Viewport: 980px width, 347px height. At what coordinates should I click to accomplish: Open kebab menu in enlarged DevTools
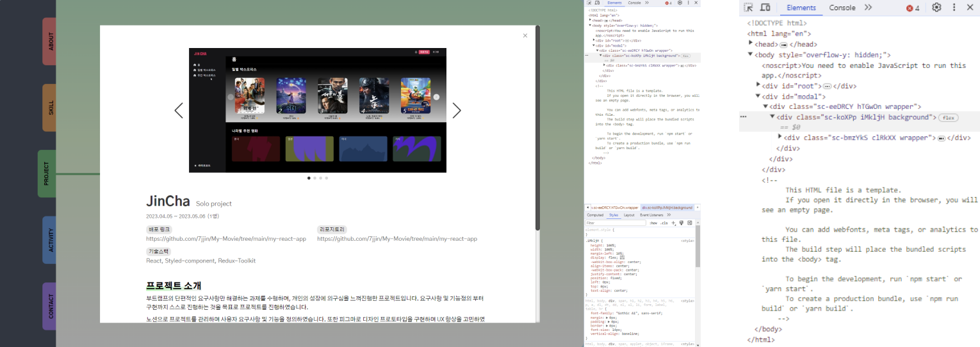coord(954,8)
